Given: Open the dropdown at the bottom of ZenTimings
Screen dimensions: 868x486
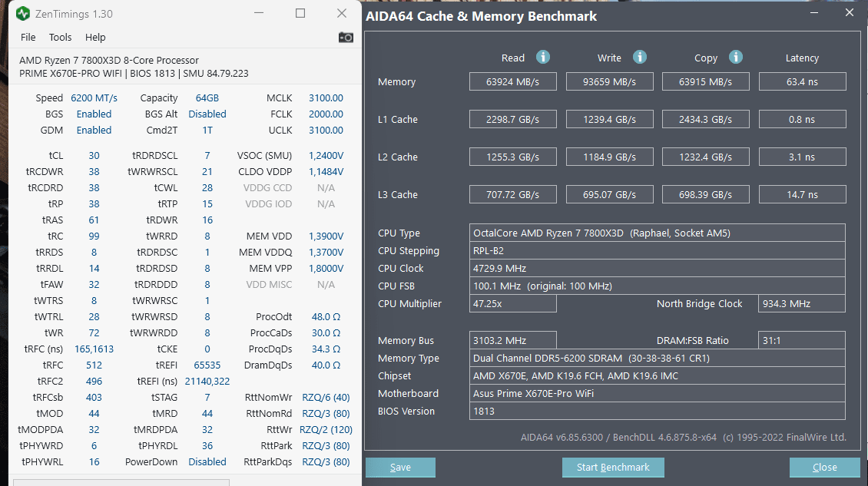Looking at the screenshot, I should pyautogui.click(x=121, y=482).
